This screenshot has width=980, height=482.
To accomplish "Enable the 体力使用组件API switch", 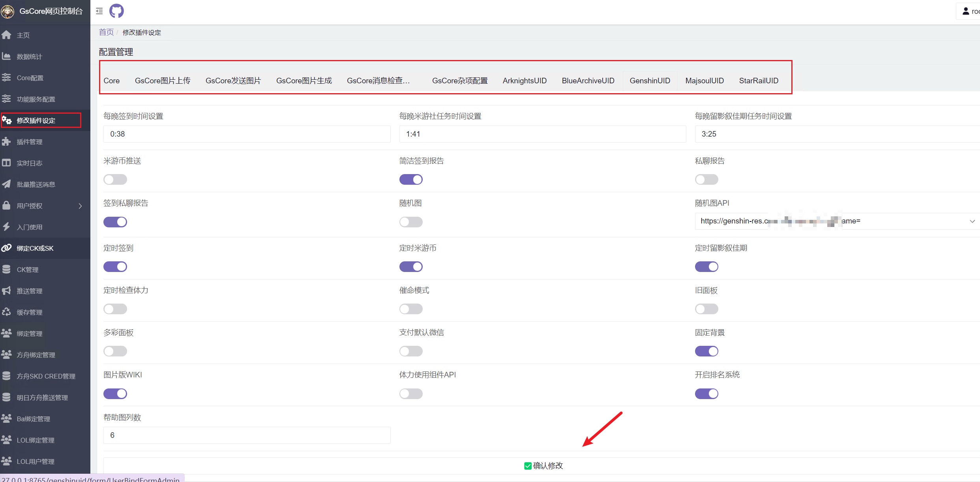I will tap(411, 394).
